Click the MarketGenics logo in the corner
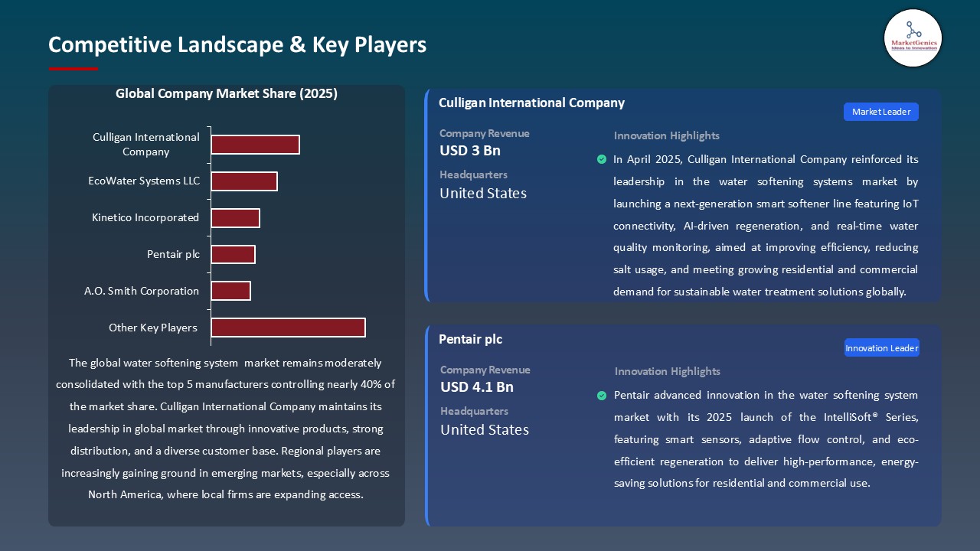This screenshot has height=551, width=980. click(912, 38)
